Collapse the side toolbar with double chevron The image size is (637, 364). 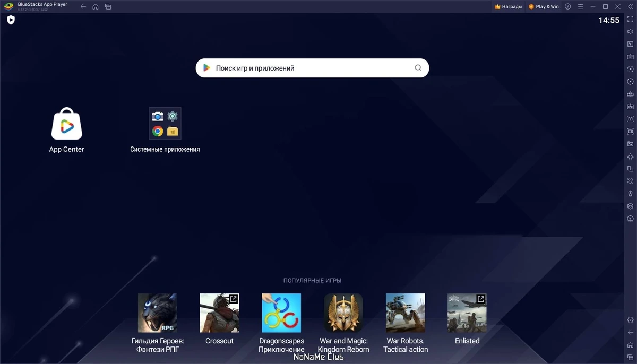coord(630,7)
